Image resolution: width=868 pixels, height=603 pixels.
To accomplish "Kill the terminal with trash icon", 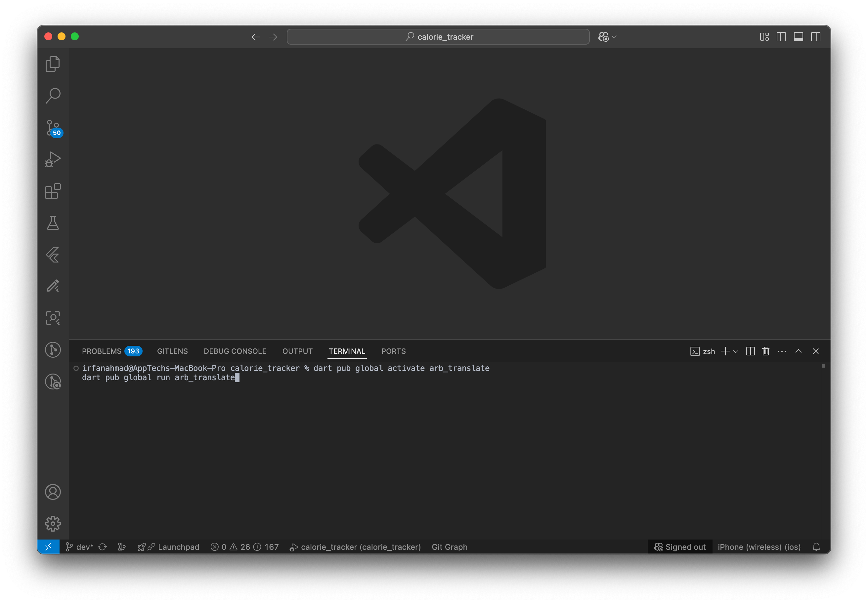I will click(x=766, y=351).
